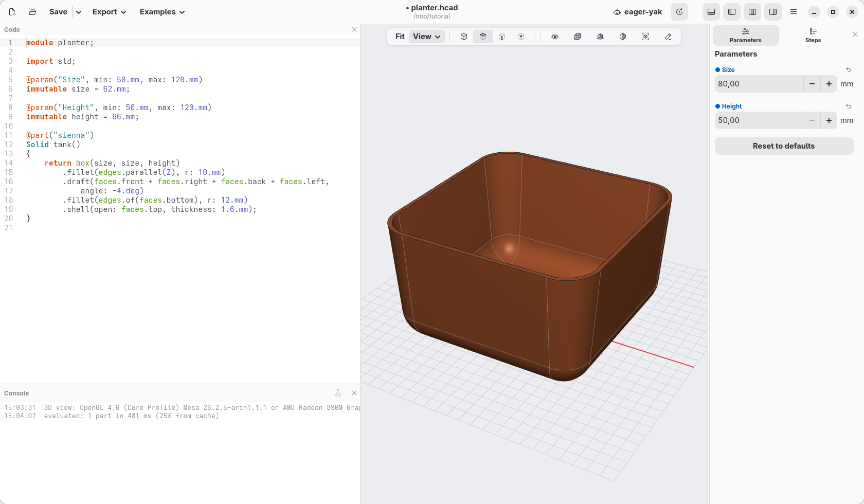
Task: Open the Save dropdown arrow
Action: pyautogui.click(x=79, y=12)
